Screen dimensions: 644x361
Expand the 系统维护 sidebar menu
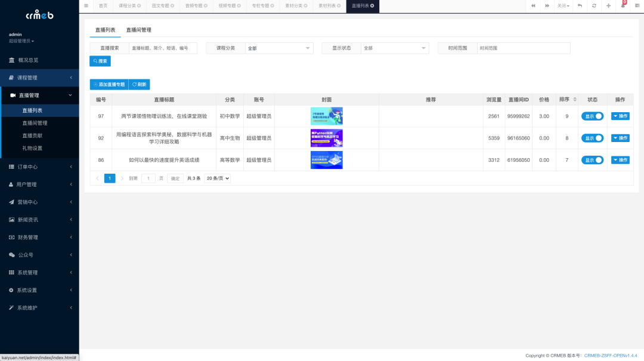[39, 308]
